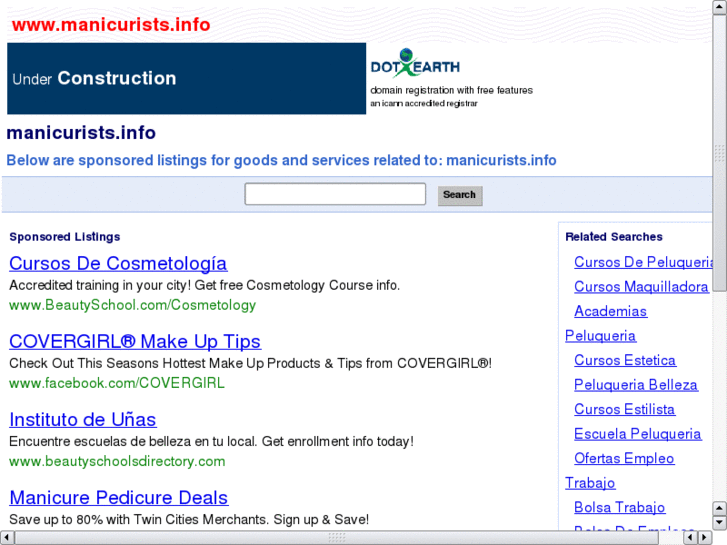Click the Under Construction banner
Image resolution: width=727 pixels, height=545 pixels.
click(x=186, y=78)
